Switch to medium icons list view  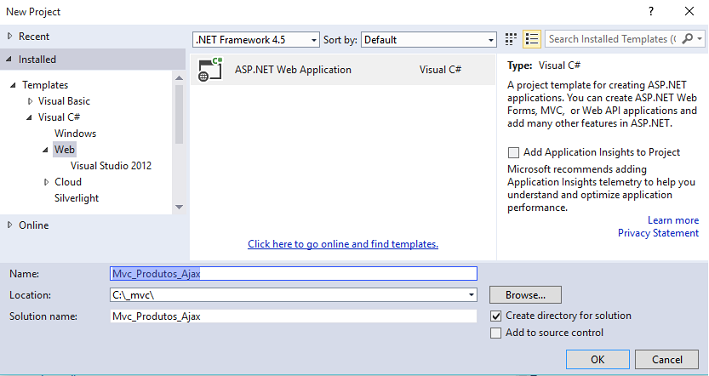click(532, 39)
